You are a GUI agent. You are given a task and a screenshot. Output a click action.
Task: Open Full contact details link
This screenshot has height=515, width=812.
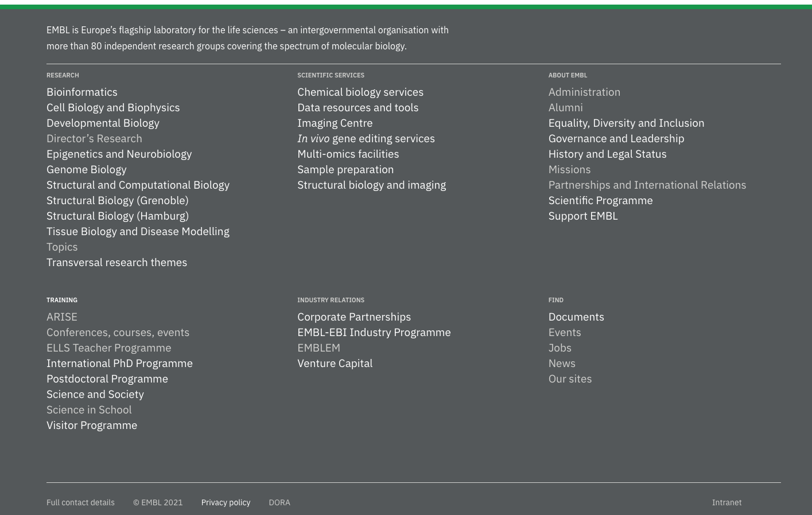tap(80, 502)
